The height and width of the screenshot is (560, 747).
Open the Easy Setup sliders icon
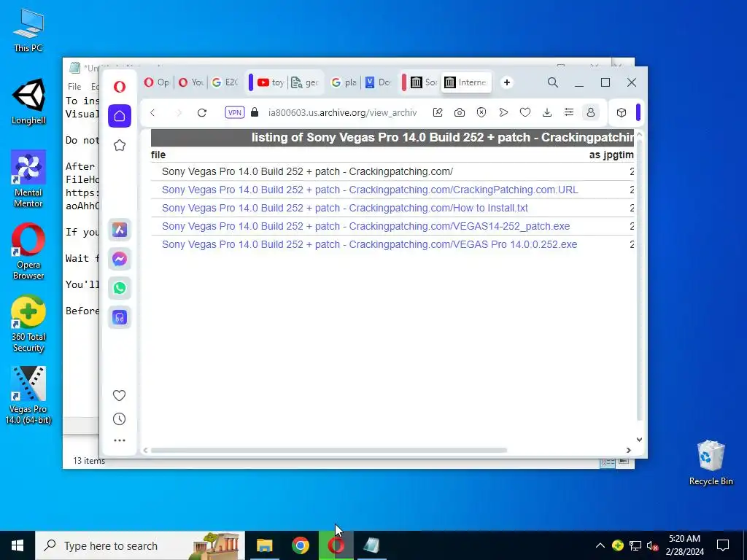point(569,112)
